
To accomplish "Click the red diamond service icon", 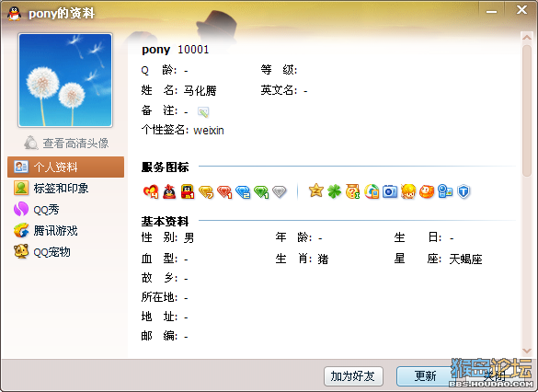I will click(224, 192).
